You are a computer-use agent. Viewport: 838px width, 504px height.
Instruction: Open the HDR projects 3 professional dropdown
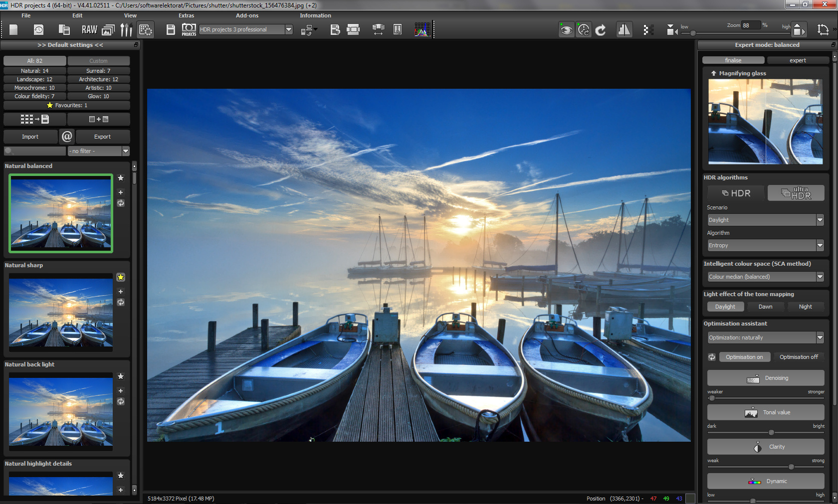[246, 29]
